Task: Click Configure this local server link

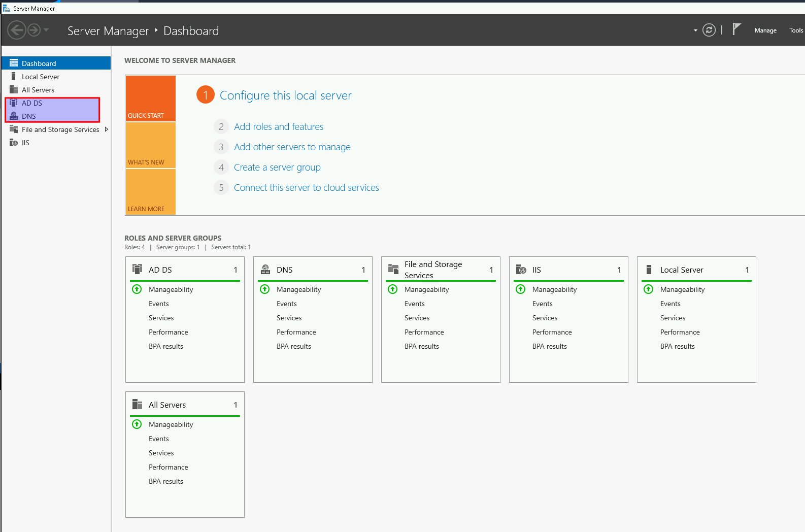Action: (285, 95)
